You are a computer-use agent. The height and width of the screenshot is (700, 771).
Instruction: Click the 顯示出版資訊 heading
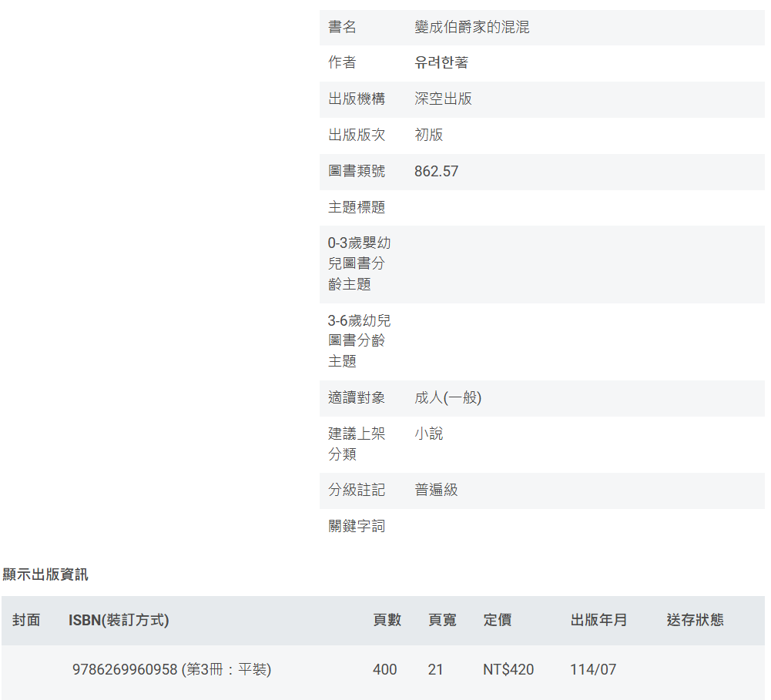45,574
